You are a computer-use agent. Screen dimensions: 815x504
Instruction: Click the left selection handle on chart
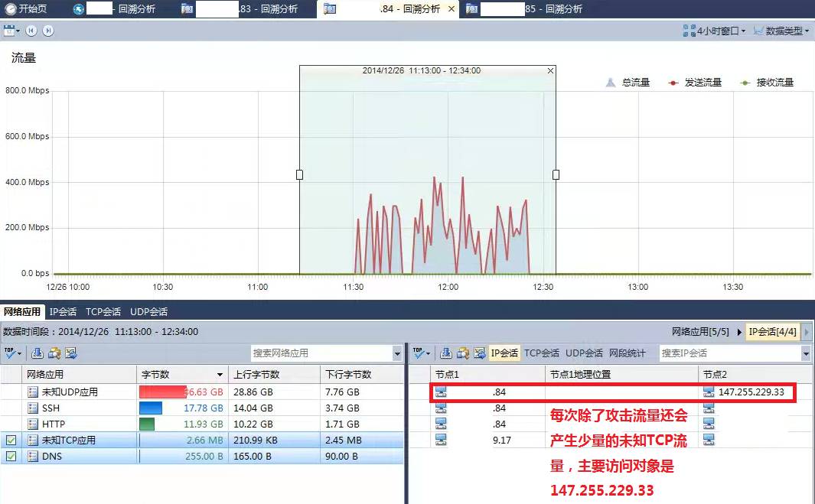[x=299, y=174]
